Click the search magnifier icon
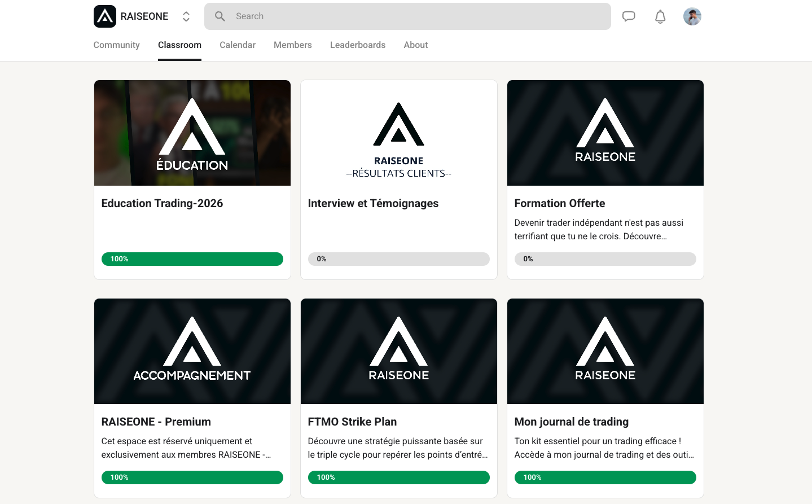Image resolution: width=812 pixels, height=504 pixels. point(220,16)
